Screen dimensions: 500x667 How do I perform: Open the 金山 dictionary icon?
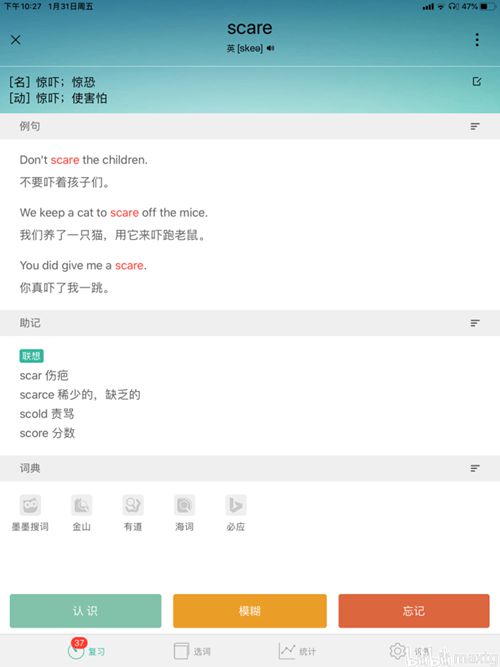tap(81, 505)
